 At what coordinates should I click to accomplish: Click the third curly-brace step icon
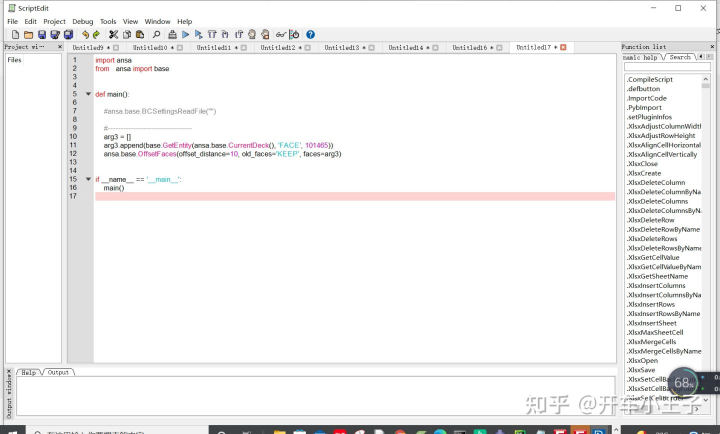239,34
